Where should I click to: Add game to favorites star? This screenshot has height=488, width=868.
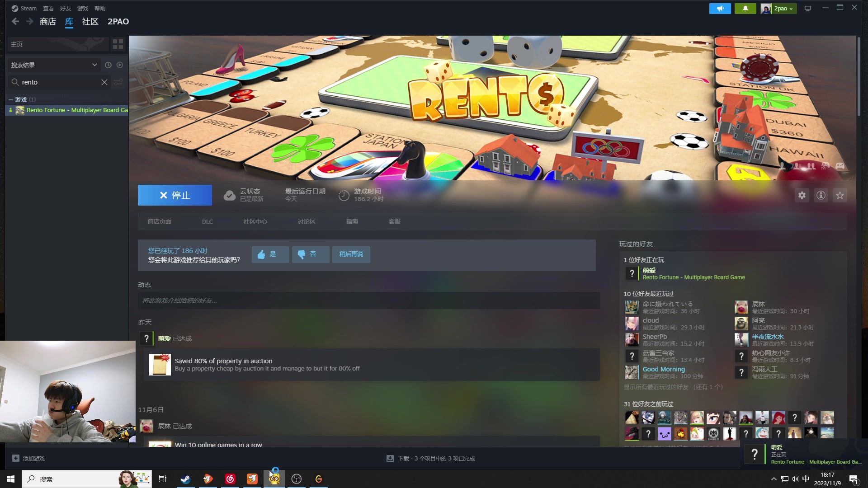pos(840,195)
